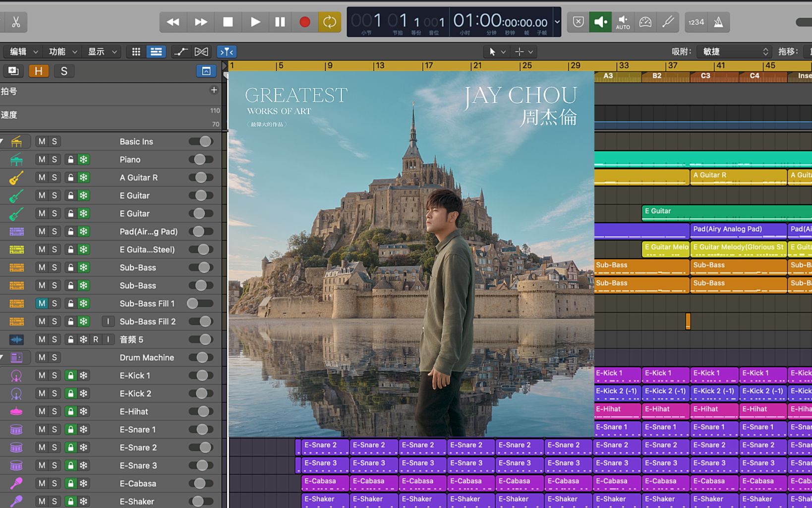Toggle the on/off switch for Piano
This screenshot has height=508, width=812.
[201, 160]
